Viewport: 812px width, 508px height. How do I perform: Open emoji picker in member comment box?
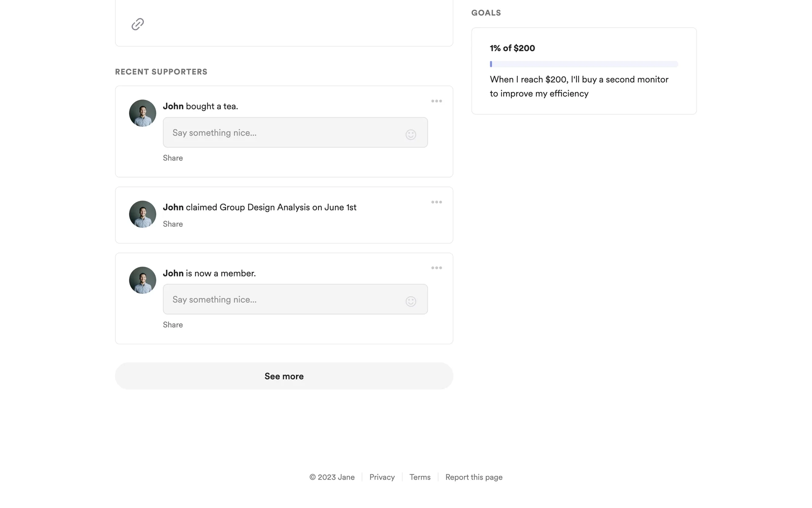coord(411,301)
